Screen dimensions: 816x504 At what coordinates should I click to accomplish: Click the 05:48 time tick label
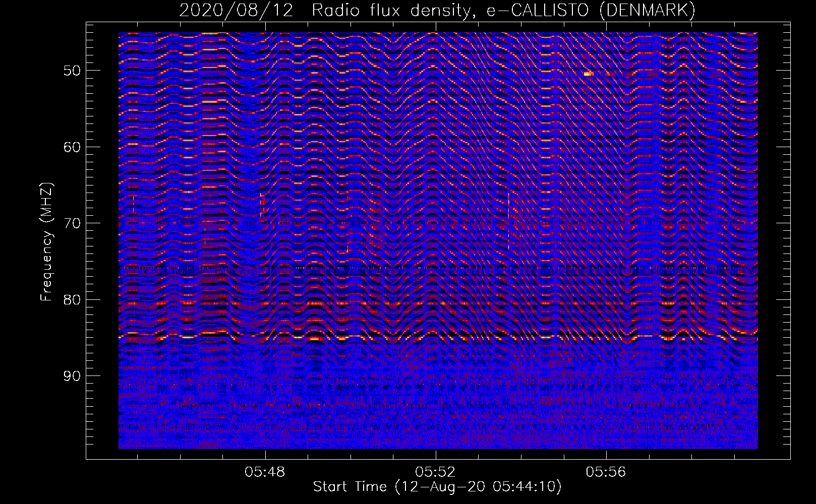pos(265,472)
